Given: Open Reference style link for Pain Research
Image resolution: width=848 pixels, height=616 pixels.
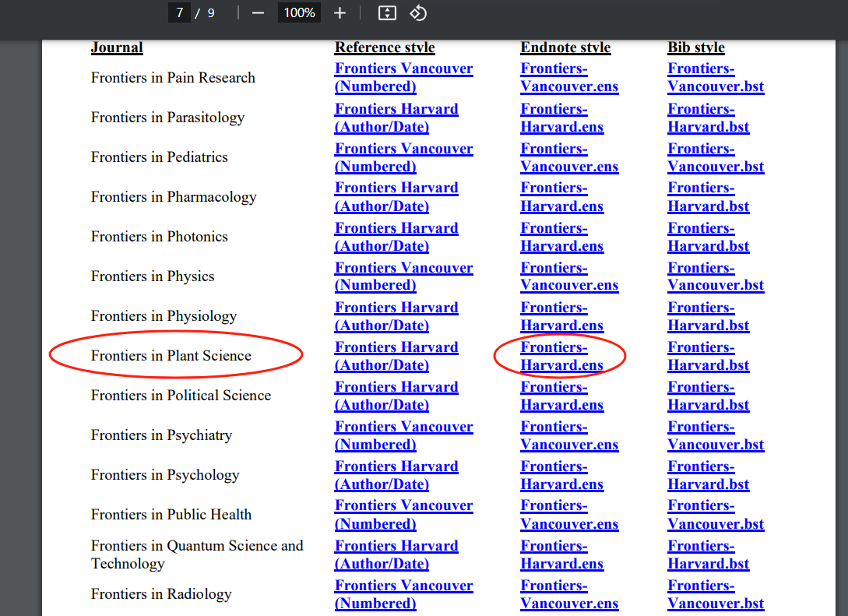Looking at the screenshot, I should point(404,77).
